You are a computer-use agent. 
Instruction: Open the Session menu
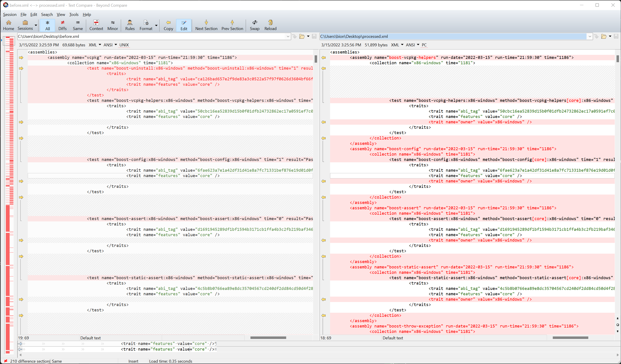(10, 15)
